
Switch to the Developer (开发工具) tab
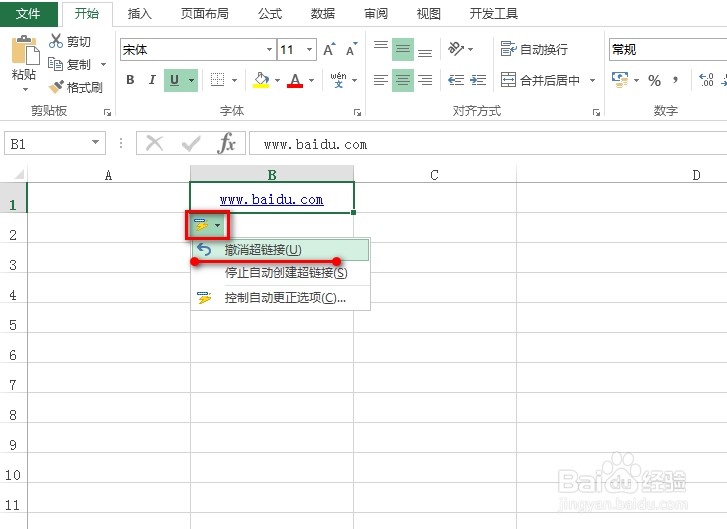[493, 14]
